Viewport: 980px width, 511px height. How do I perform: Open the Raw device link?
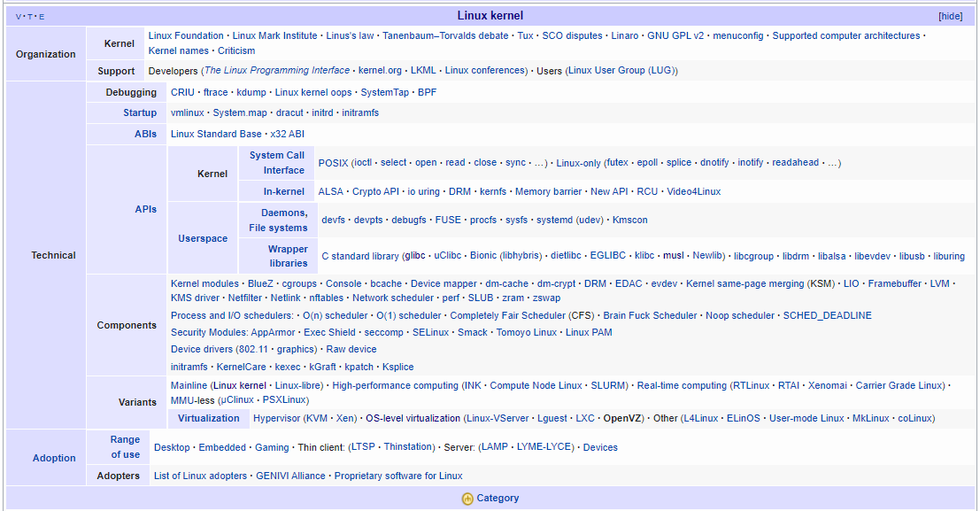351,349
